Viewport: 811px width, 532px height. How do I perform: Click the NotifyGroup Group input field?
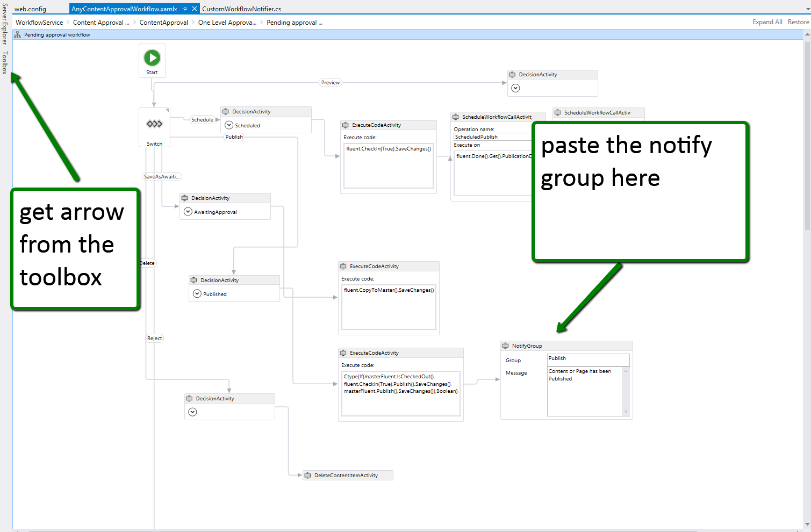coord(588,360)
